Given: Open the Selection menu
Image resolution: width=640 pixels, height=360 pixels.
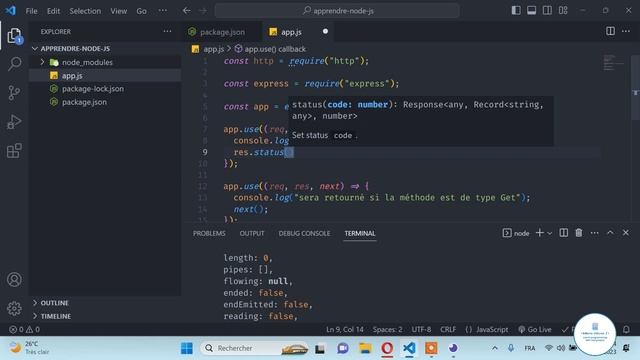Looking at the screenshot, I should pos(85,11).
